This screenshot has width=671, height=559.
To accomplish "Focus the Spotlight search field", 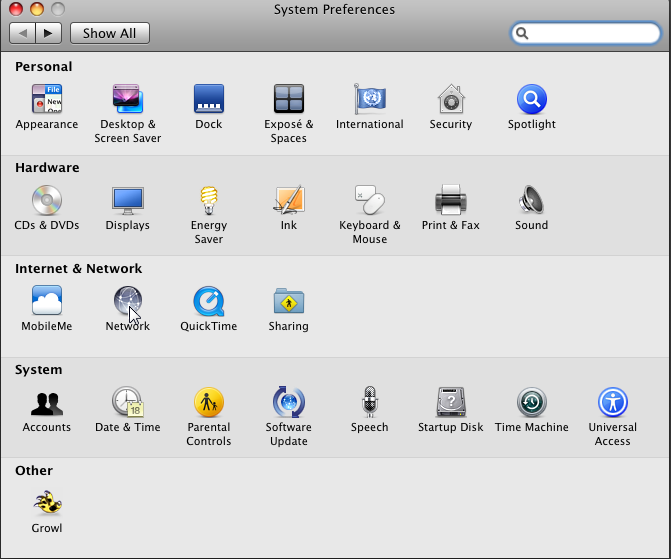I will click(585, 33).
